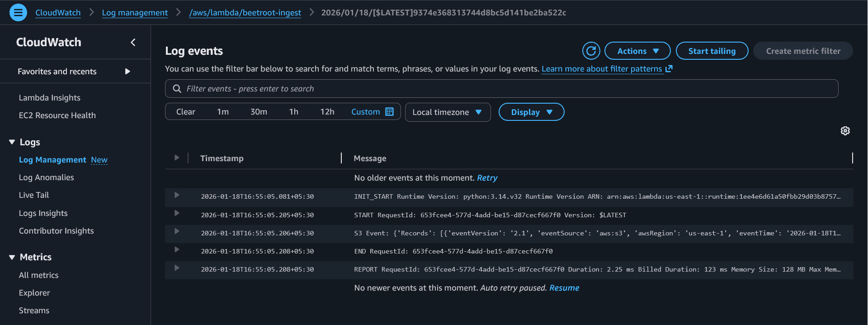The image size is (868, 325).
Task: Click the Message column header
Action: (x=370, y=158)
